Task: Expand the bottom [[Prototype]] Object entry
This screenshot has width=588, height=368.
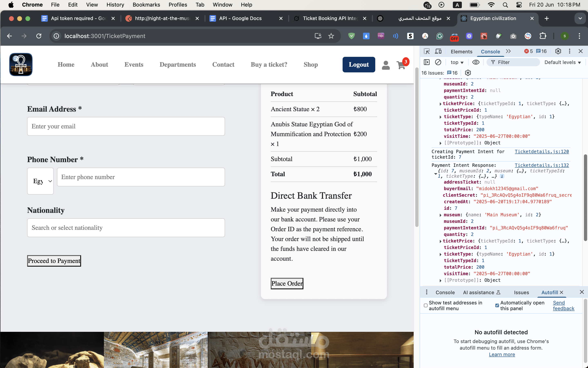Action: (x=440, y=281)
